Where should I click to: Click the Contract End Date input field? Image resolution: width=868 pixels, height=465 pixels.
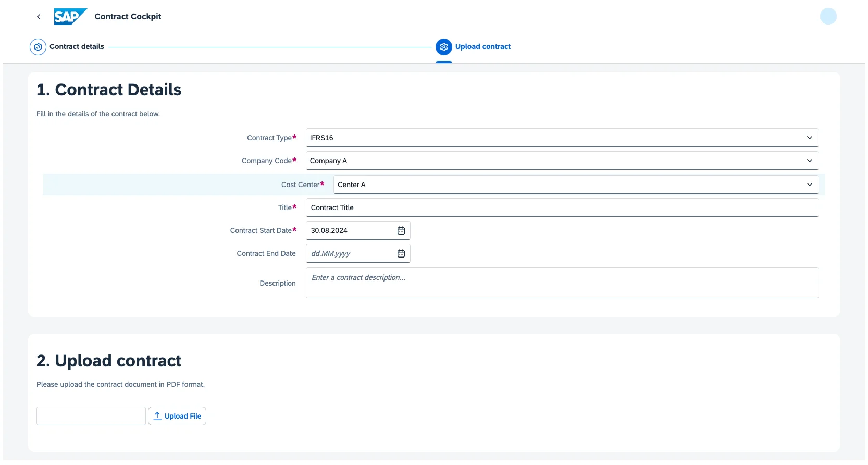(350, 253)
